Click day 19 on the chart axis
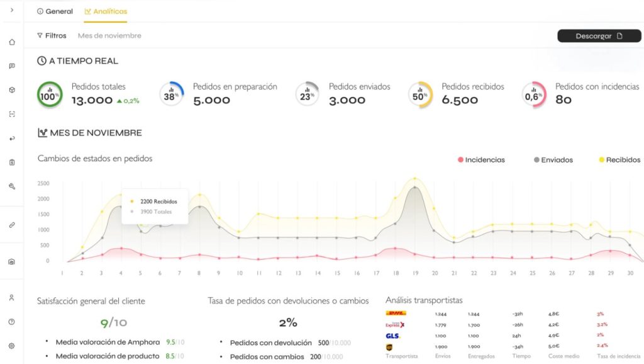 (x=416, y=273)
